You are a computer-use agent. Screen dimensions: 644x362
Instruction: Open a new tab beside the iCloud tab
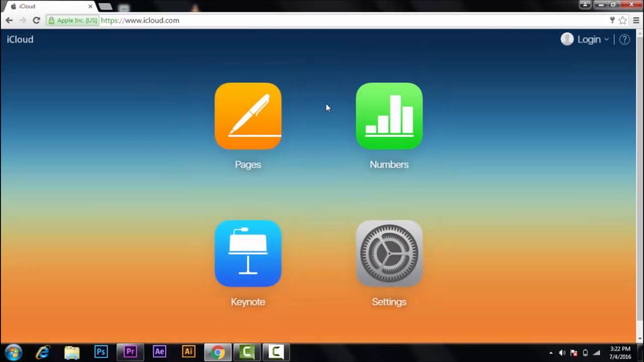tap(105, 7)
